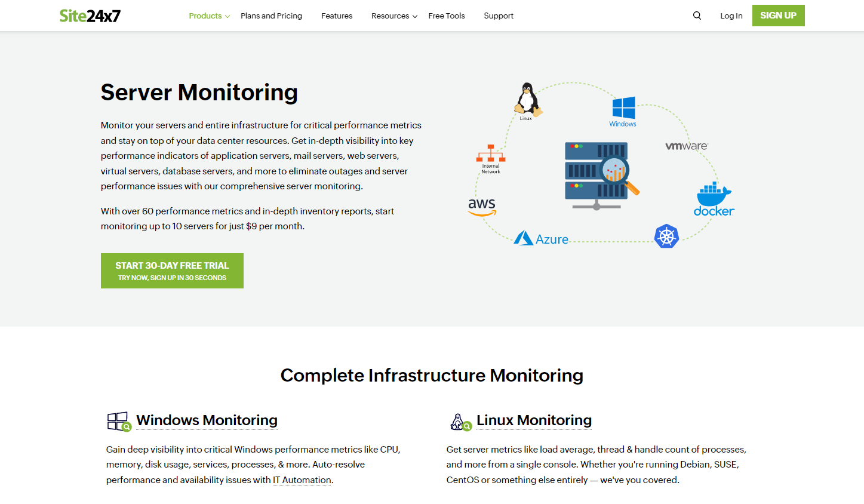Click the Docker whale logo

714,199
